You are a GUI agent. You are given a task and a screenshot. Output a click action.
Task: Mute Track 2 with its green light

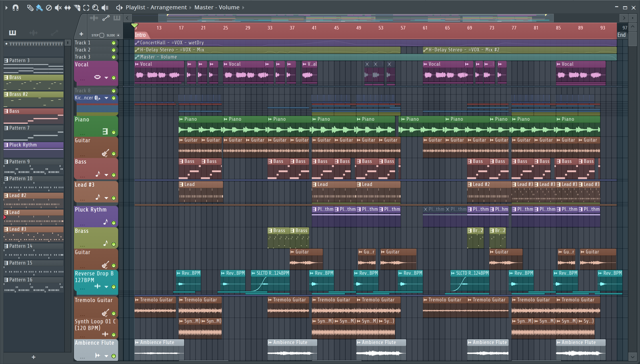114,50
